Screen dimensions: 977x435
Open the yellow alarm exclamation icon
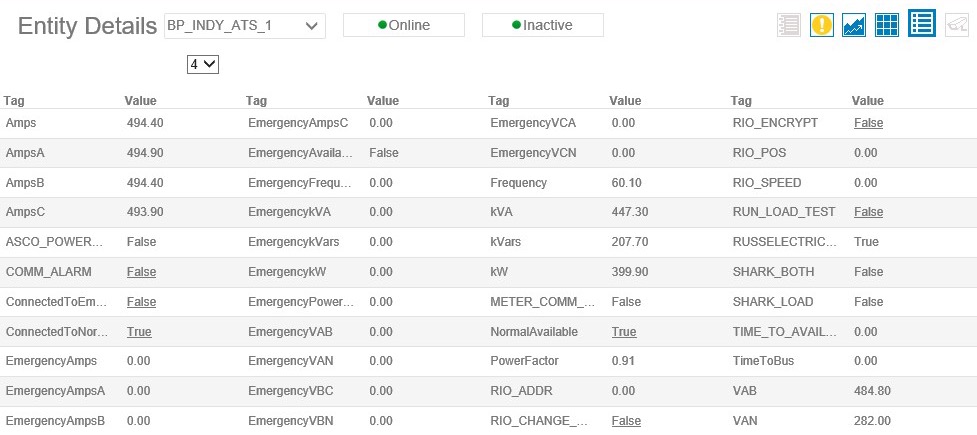click(x=822, y=25)
